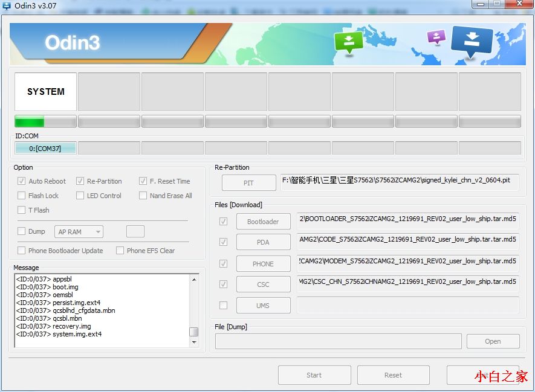This screenshot has width=535, height=392.
Task: Click the Message log scroll down arrow
Action: point(194,342)
